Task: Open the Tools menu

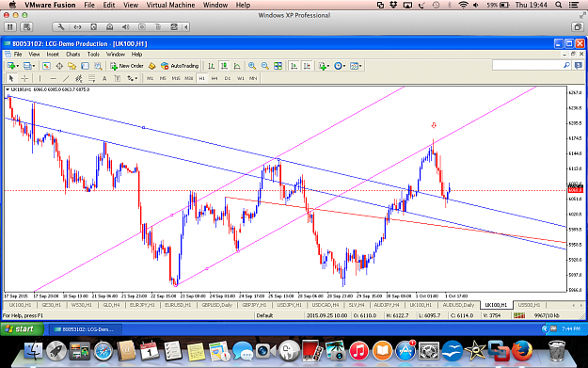Action: click(93, 55)
